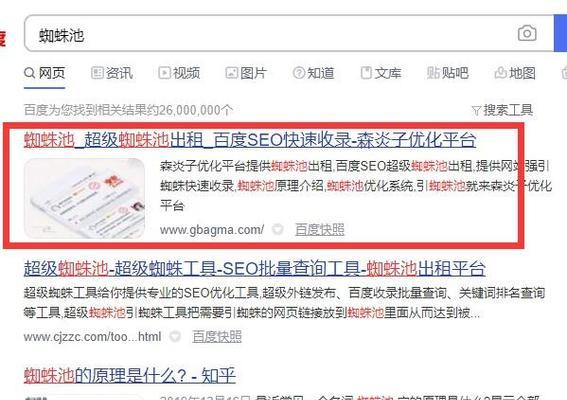Screen dimensions: 567x400
Task: Open the 知道 tab
Action: pyautogui.click(x=313, y=73)
